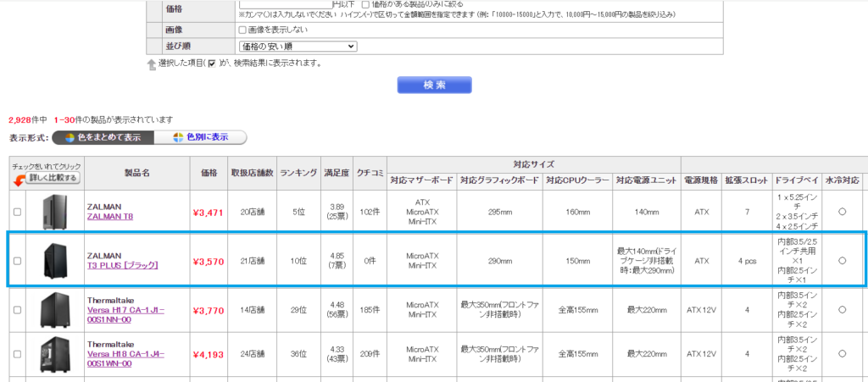
Task: Click the 製品名 column header
Action: 136,173
